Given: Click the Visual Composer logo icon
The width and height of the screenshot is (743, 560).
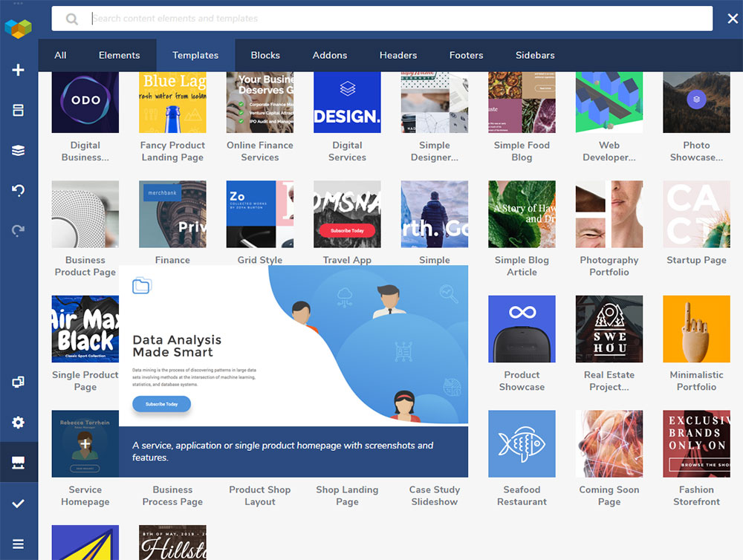Looking at the screenshot, I should pos(18,28).
